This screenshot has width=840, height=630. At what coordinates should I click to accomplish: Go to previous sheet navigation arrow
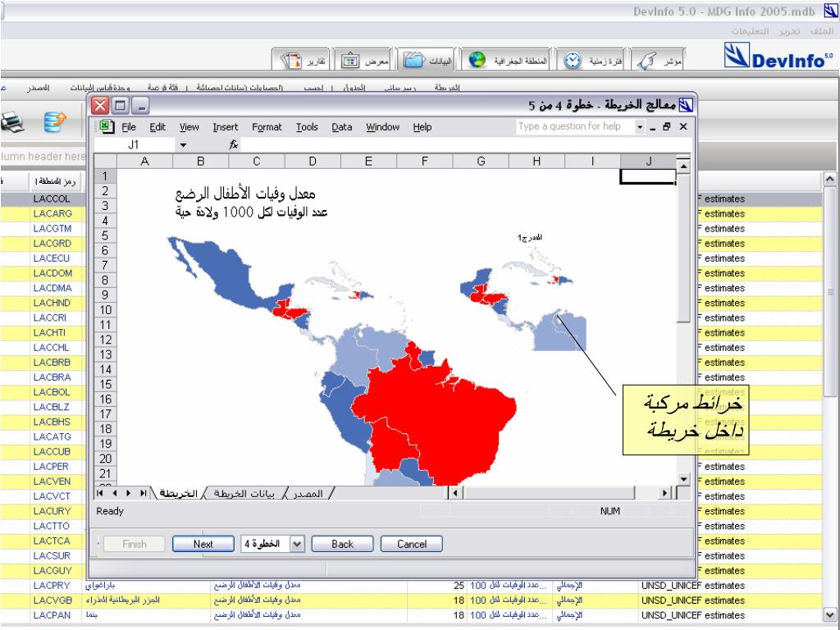coord(114,493)
